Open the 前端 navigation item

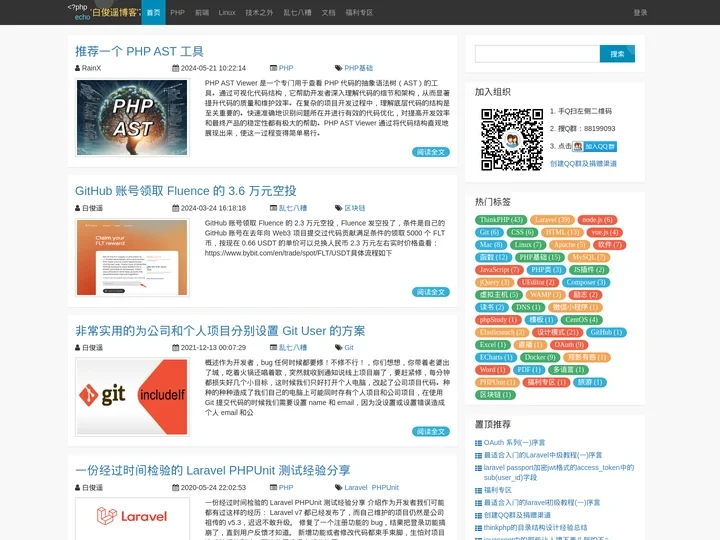[x=202, y=12]
